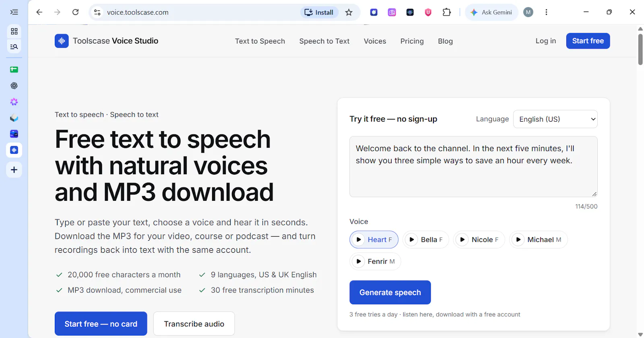The height and width of the screenshot is (338, 644).
Task: Open the Blog nav link
Action: (x=445, y=41)
